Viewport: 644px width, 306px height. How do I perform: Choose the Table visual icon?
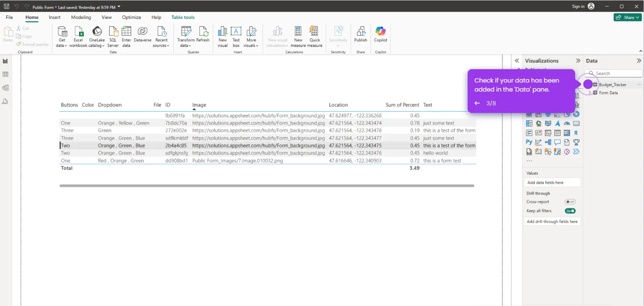pyautogui.click(x=557, y=133)
